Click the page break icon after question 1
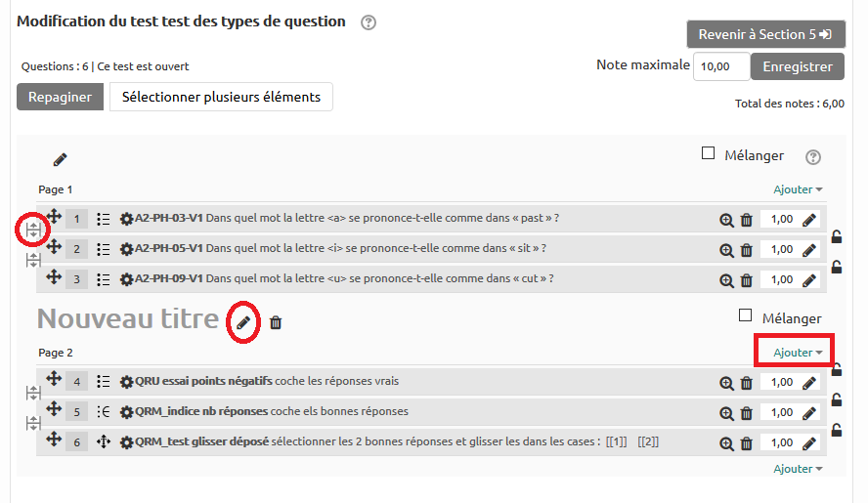The image size is (868, 503). [33, 231]
